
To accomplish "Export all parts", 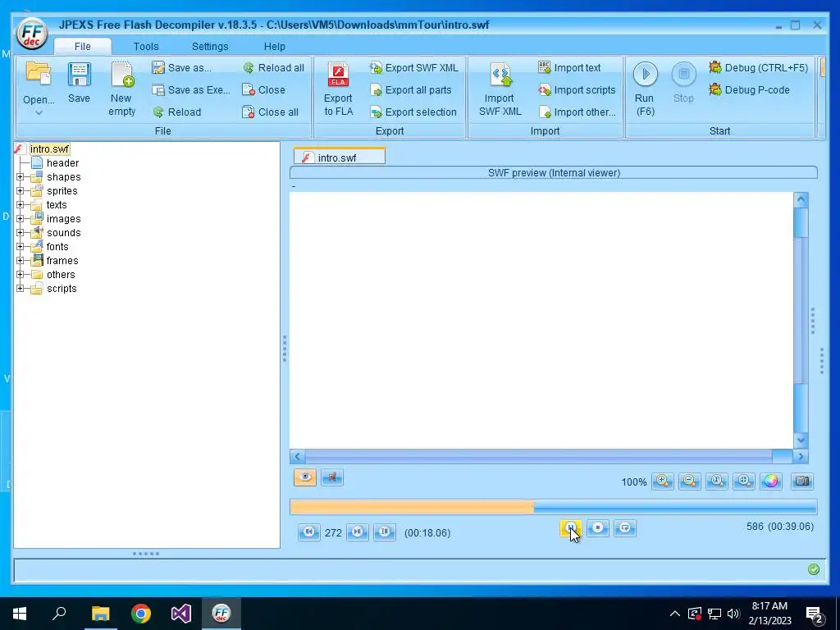I will [410, 90].
